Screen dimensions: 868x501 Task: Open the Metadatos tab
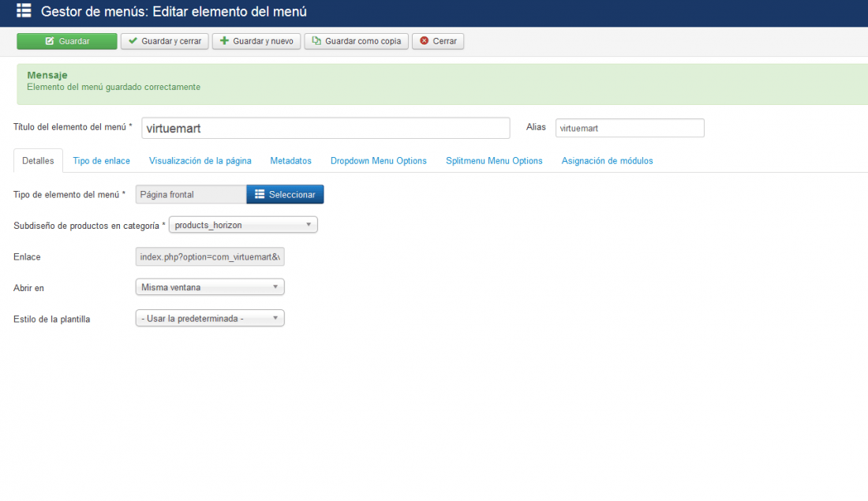point(290,160)
